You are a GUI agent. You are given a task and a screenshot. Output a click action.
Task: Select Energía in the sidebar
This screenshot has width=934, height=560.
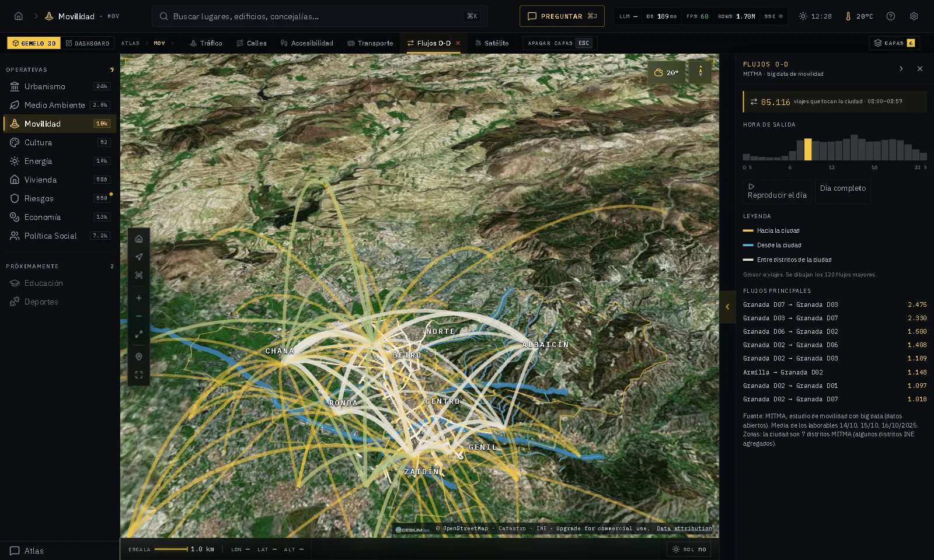pyautogui.click(x=60, y=161)
